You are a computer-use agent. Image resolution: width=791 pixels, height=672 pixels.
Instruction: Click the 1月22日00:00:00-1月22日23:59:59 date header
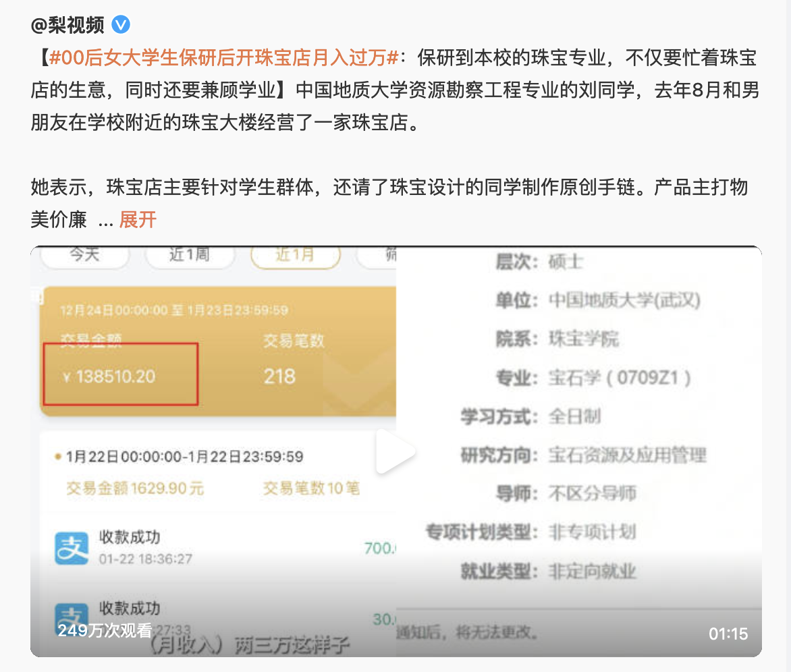tap(185, 457)
